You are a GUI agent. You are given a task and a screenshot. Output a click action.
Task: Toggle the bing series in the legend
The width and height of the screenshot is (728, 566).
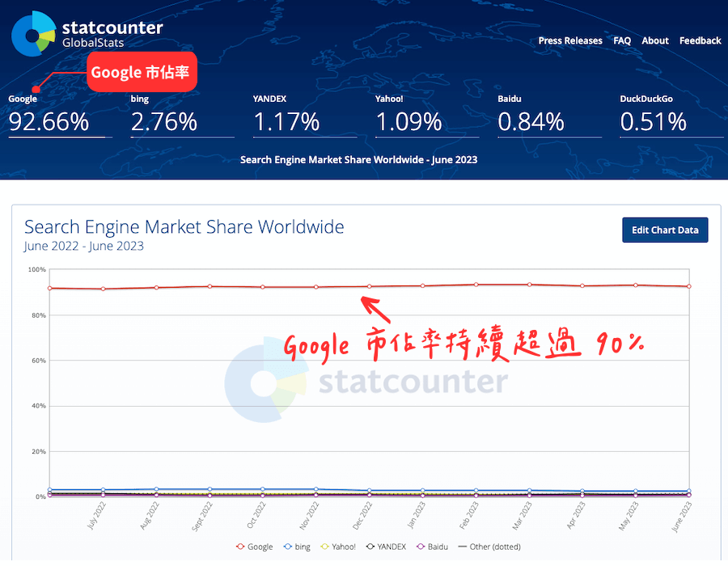tap(297, 547)
